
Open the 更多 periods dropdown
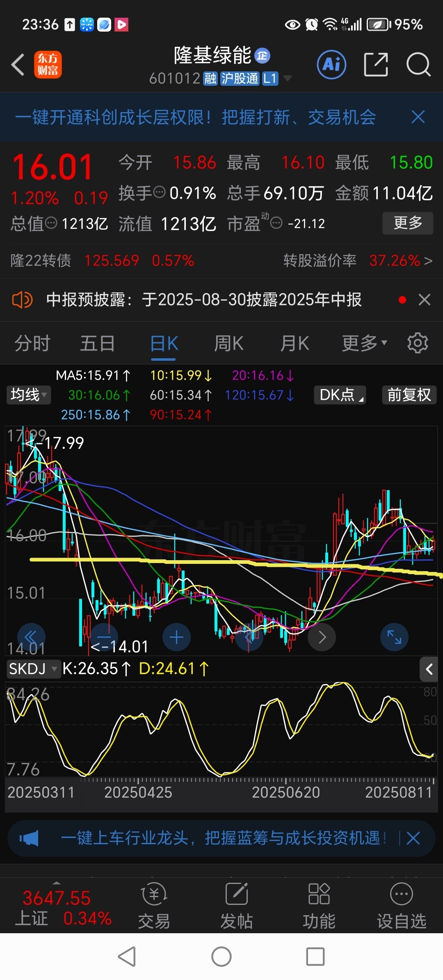pyautogui.click(x=364, y=343)
